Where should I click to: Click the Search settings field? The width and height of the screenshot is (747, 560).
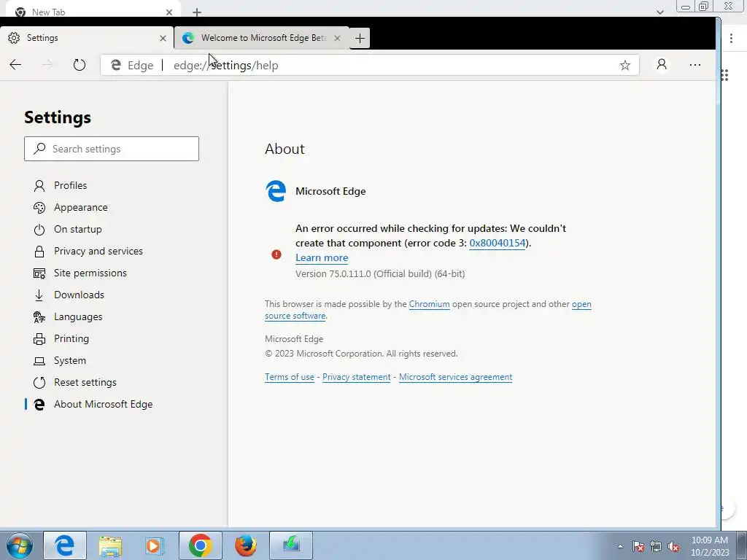pyautogui.click(x=112, y=149)
